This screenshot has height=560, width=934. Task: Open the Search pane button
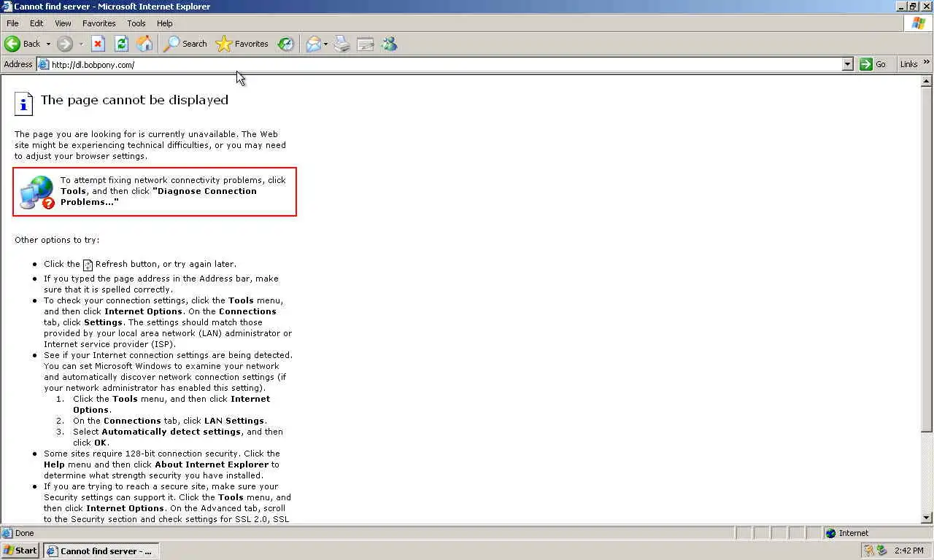(185, 44)
